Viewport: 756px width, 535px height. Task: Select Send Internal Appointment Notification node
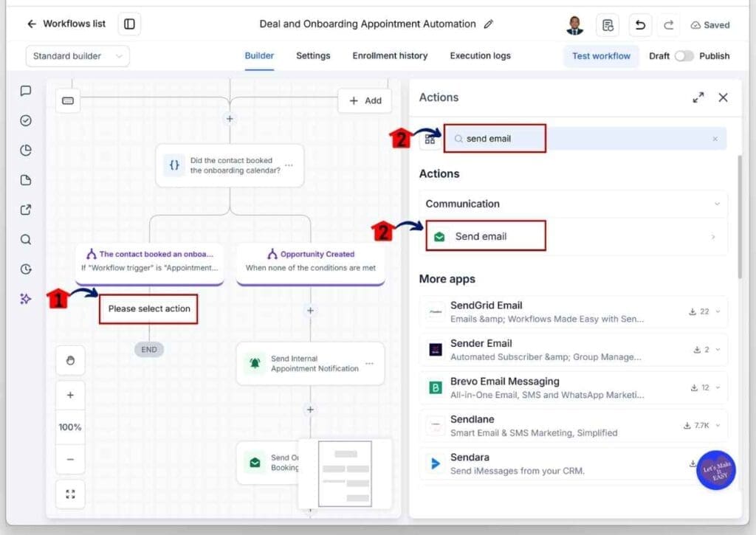pyautogui.click(x=311, y=364)
